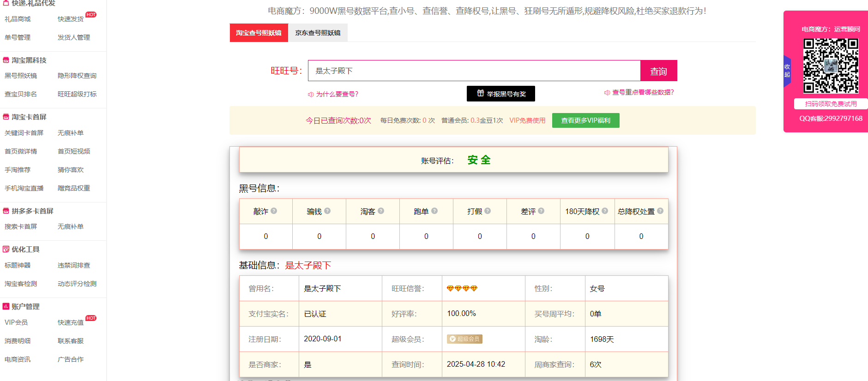The width and height of the screenshot is (868, 381).
Task: Open 查宝贝排名 in sidebar
Action: pos(21,94)
